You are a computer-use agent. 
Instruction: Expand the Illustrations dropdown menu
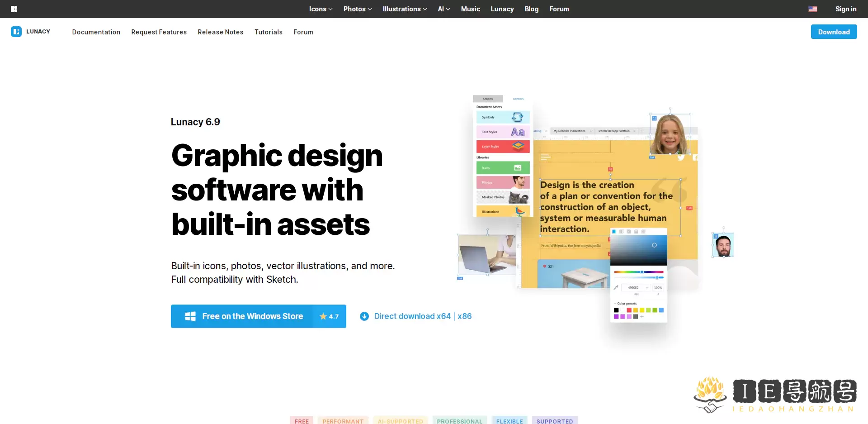tap(405, 9)
